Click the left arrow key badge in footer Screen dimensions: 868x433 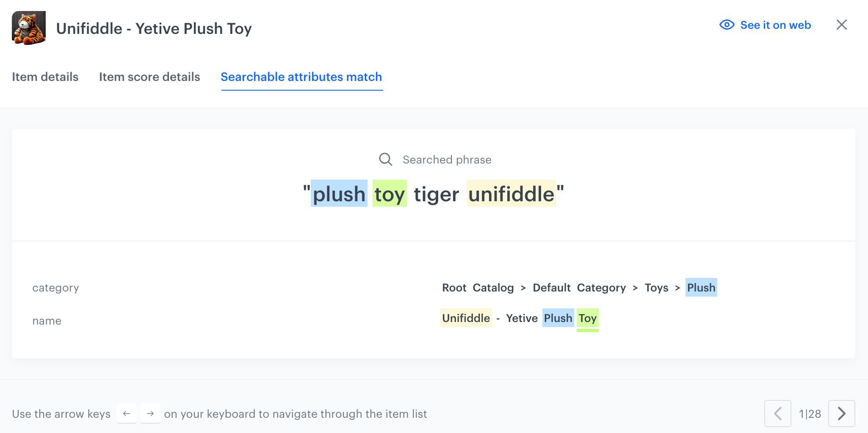127,414
